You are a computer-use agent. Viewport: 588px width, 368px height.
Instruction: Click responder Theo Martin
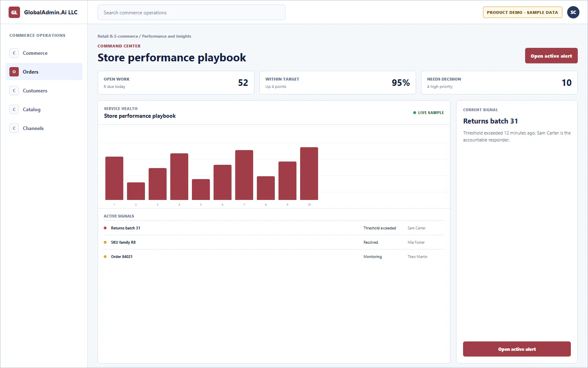pyautogui.click(x=417, y=257)
